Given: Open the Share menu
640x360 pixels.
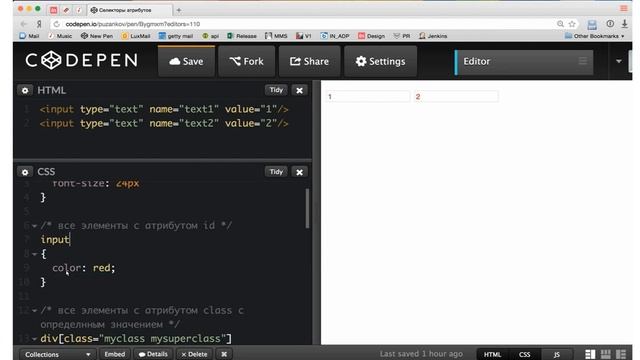Looking at the screenshot, I should coord(309,61).
